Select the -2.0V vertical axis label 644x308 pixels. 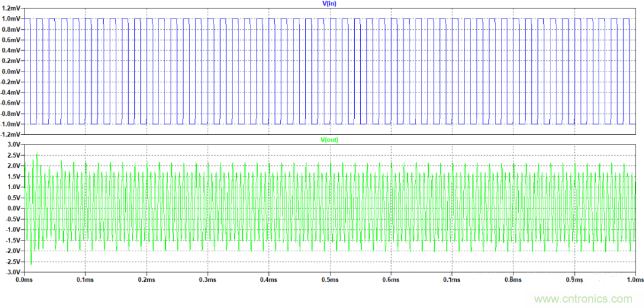click(x=12, y=251)
